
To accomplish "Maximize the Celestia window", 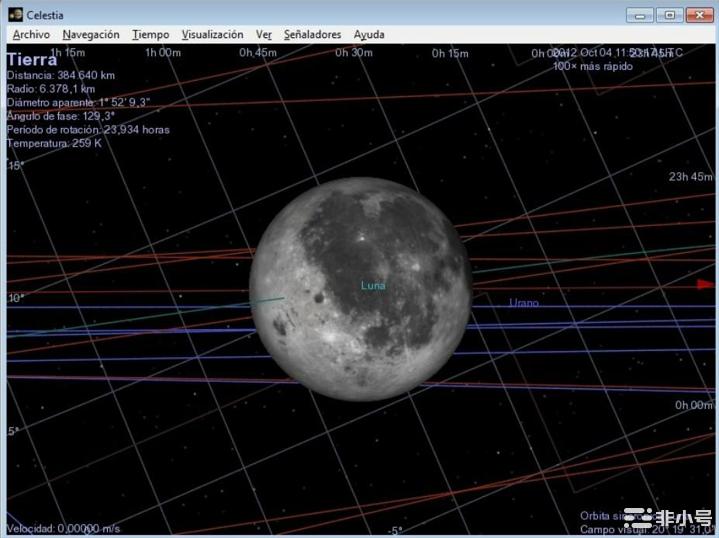I will pyautogui.click(x=668, y=14).
